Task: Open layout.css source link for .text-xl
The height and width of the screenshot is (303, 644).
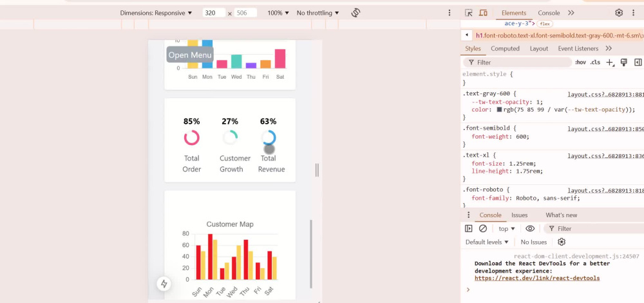Action: (606, 156)
